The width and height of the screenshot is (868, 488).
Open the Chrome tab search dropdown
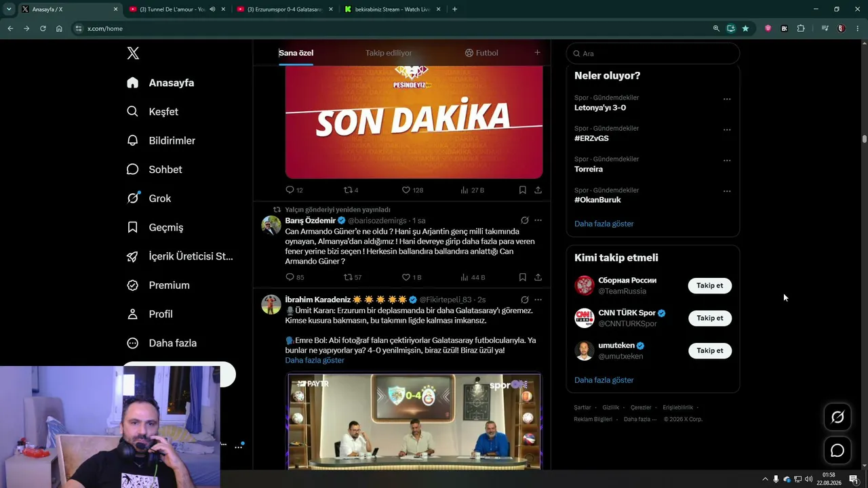[9, 9]
